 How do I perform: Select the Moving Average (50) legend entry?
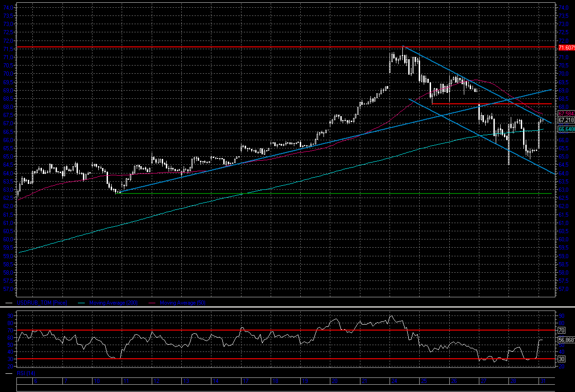click(182, 303)
